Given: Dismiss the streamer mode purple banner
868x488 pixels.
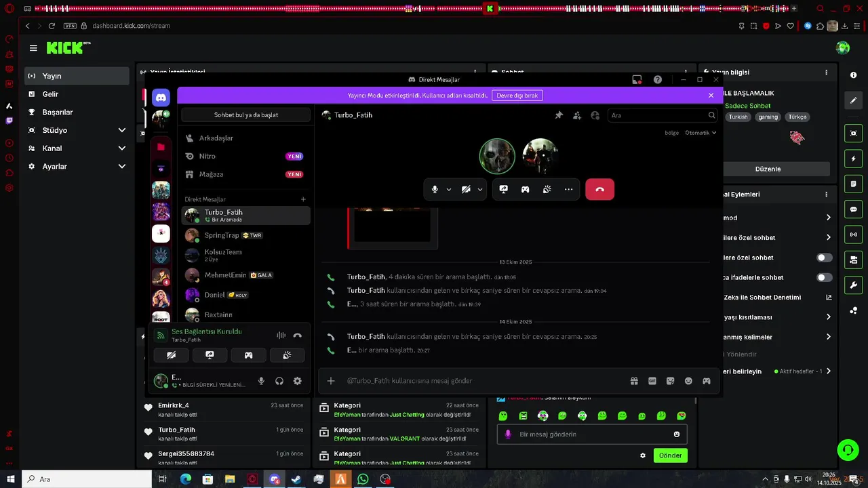Looking at the screenshot, I should [x=711, y=96].
